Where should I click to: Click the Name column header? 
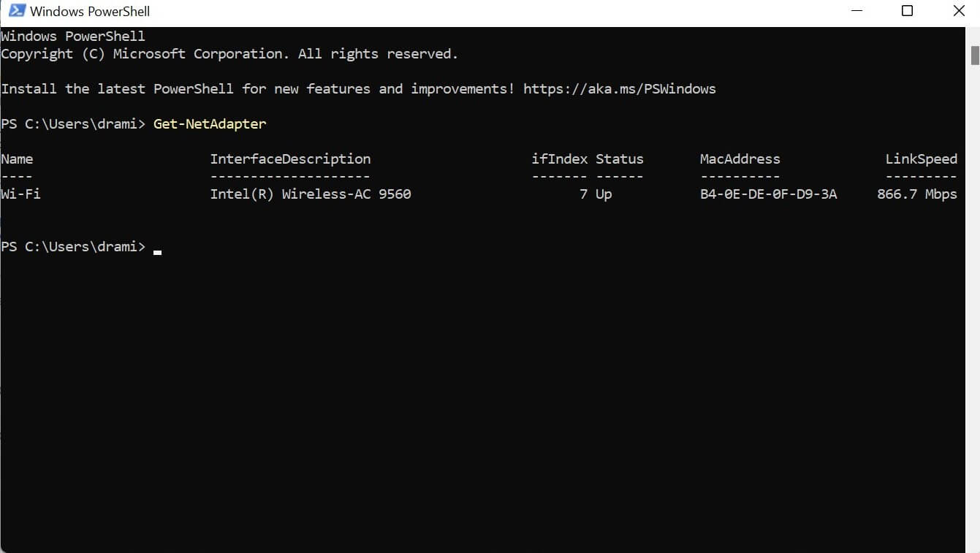17,159
